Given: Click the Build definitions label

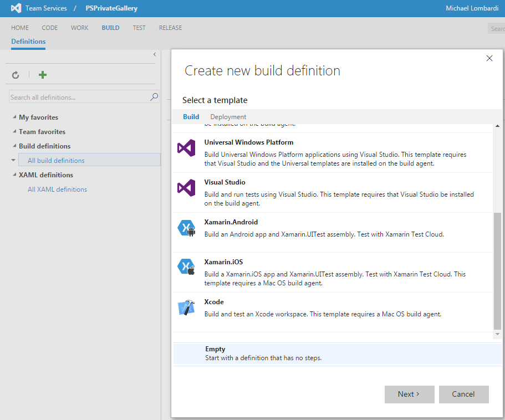Looking at the screenshot, I should point(44,146).
